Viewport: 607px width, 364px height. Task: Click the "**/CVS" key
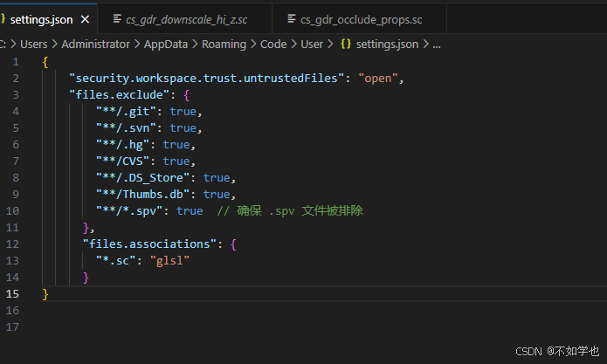coord(122,161)
